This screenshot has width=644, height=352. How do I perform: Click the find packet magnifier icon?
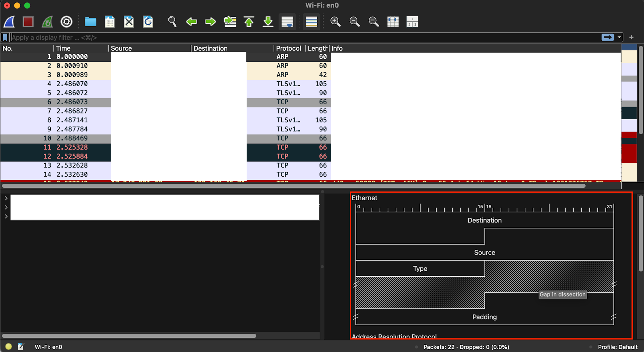(172, 22)
